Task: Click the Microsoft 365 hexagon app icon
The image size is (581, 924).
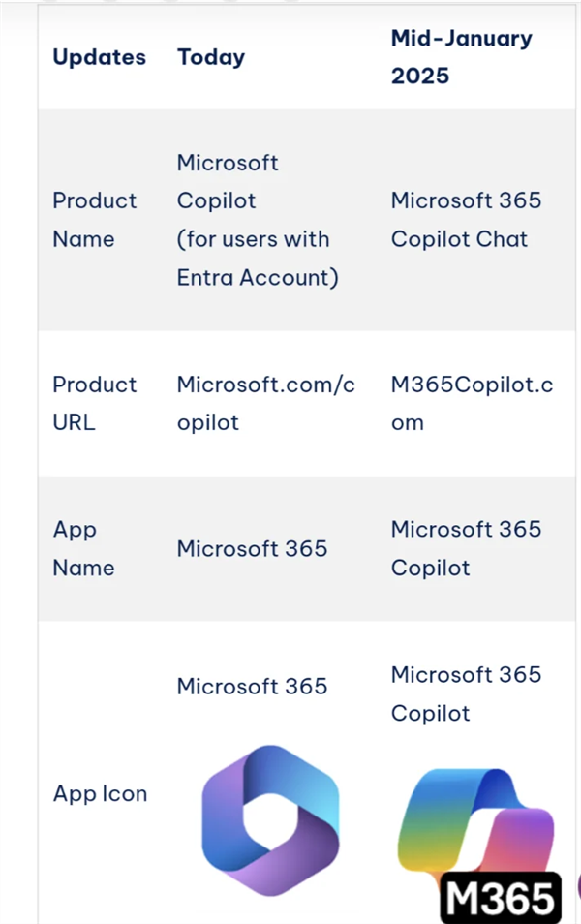Action: coord(270,820)
